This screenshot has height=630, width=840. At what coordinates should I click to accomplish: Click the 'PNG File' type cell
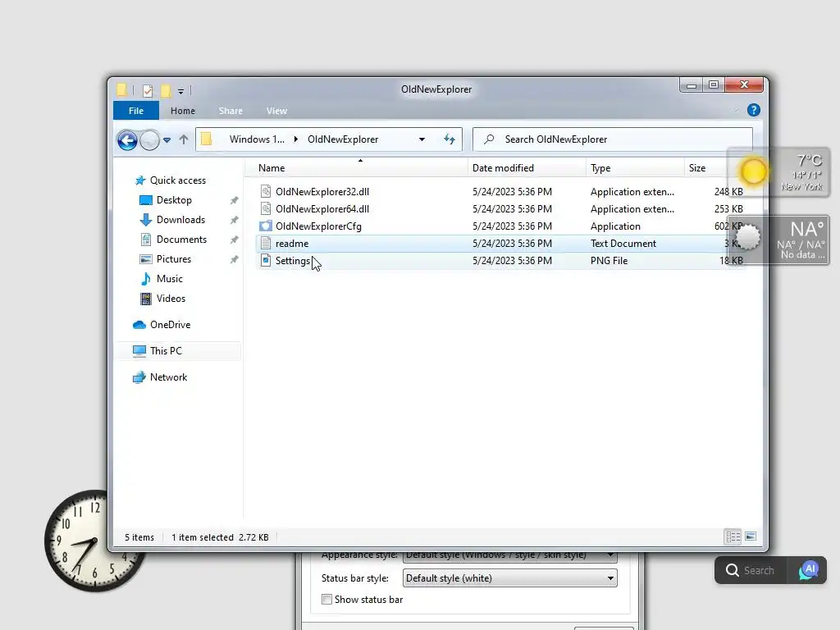609,261
